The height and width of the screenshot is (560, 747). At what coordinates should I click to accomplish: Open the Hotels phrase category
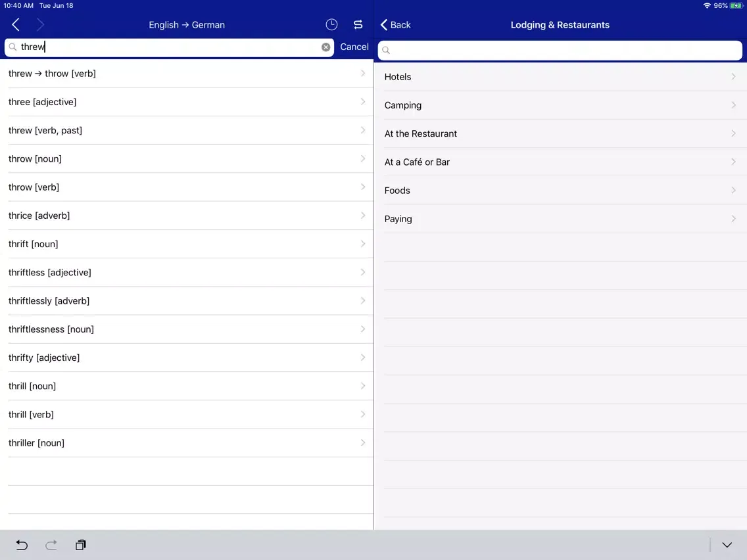click(x=561, y=77)
